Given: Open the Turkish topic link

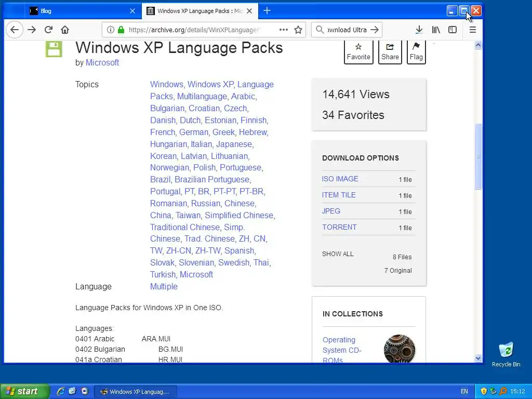Looking at the screenshot, I should coord(163,274).
